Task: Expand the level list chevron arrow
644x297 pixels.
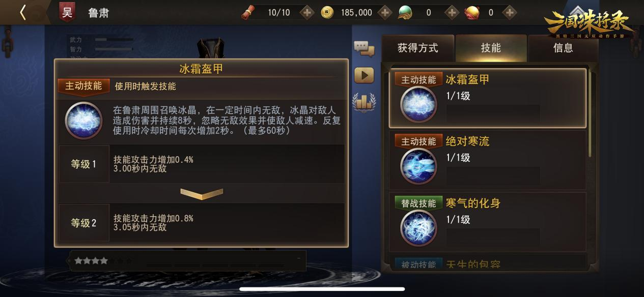Action: coord(202,193)
